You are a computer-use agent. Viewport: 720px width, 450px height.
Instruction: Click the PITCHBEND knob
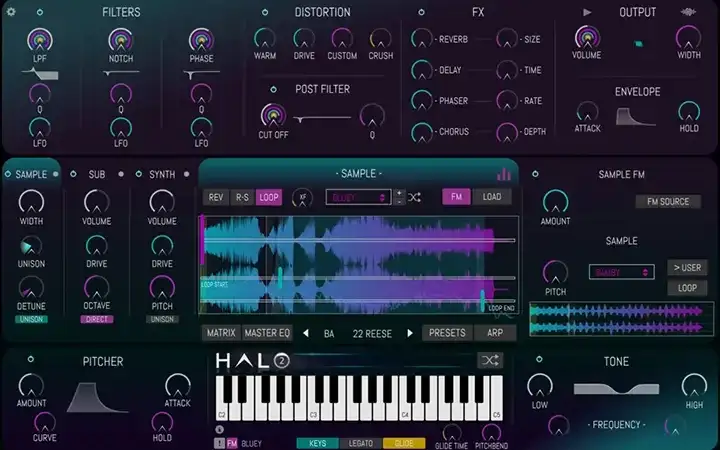[x=491, y=433]
